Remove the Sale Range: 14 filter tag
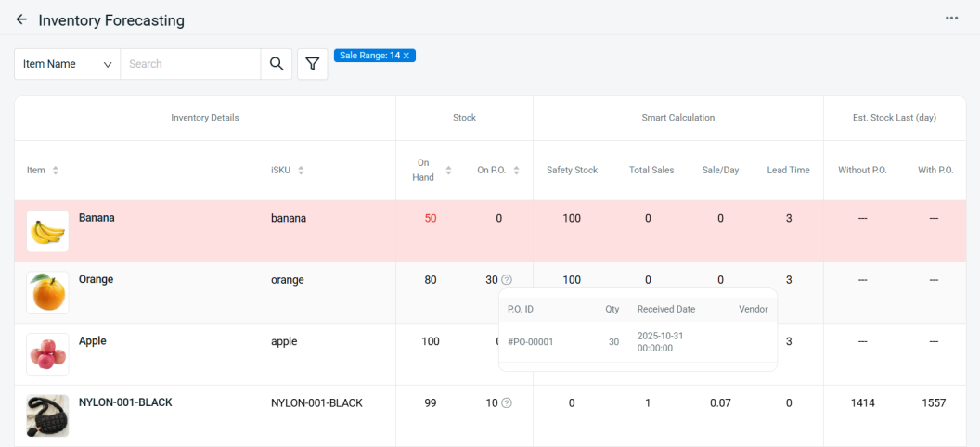Viewport: 980px width, 447px height. pyautogui.click(x=406, y=56)
